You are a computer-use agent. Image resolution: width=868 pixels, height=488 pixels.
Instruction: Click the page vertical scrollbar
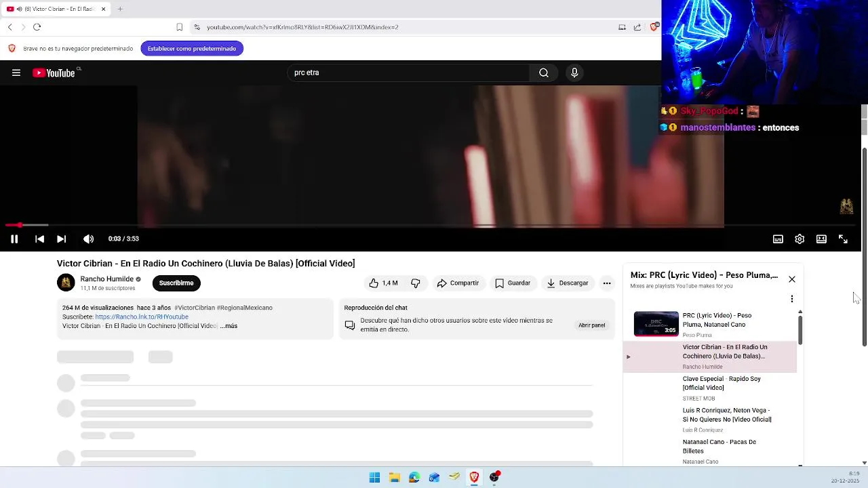click(864, 247)
